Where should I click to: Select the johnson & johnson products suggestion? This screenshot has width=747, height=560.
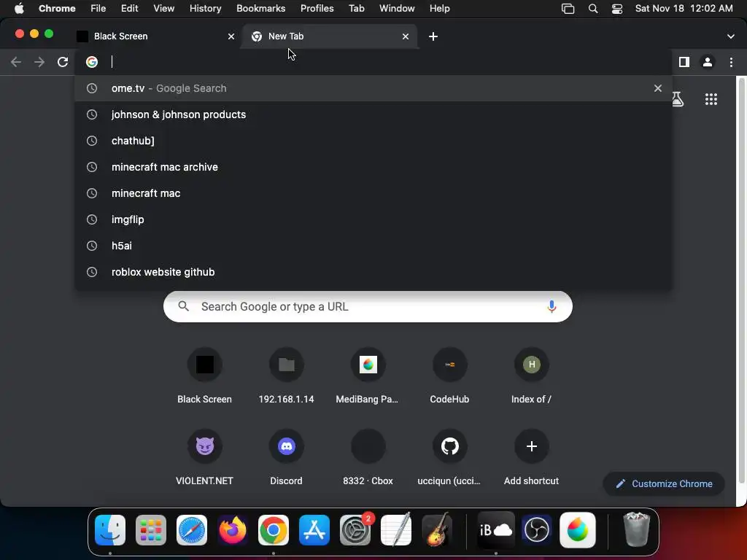pyautogui.click(x=373, y=114)
